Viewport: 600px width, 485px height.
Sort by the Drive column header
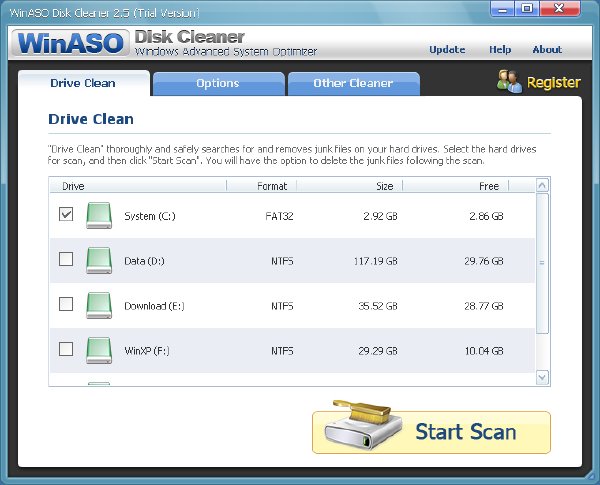(138, 186)
